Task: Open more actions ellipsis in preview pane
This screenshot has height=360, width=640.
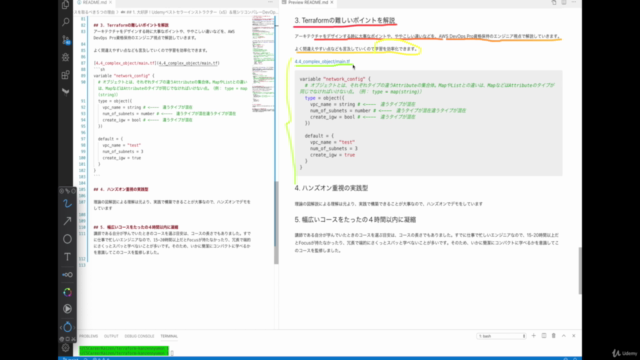Action: point(573,2)
